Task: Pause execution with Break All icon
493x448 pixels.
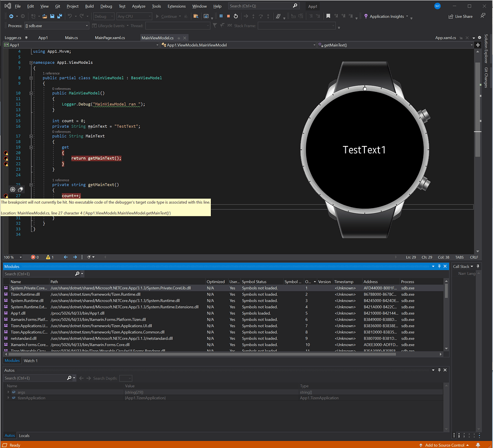Action: pyautogui.click(x=221, y=16)
